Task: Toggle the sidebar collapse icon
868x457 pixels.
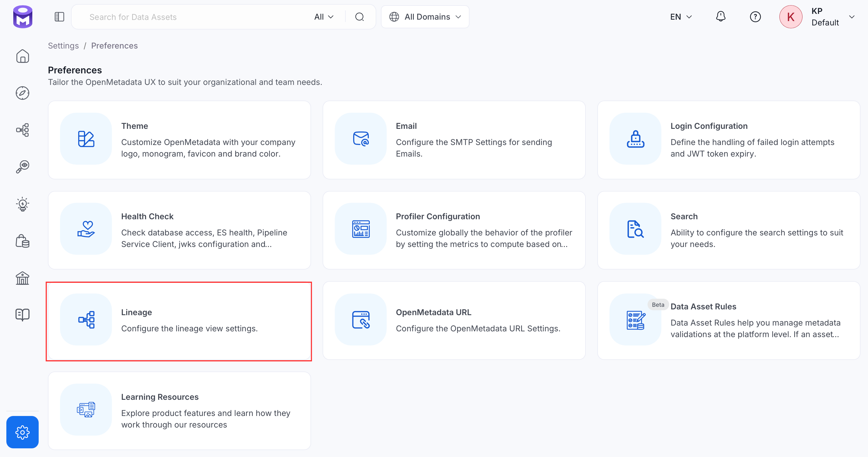Action: click(59, 17)
